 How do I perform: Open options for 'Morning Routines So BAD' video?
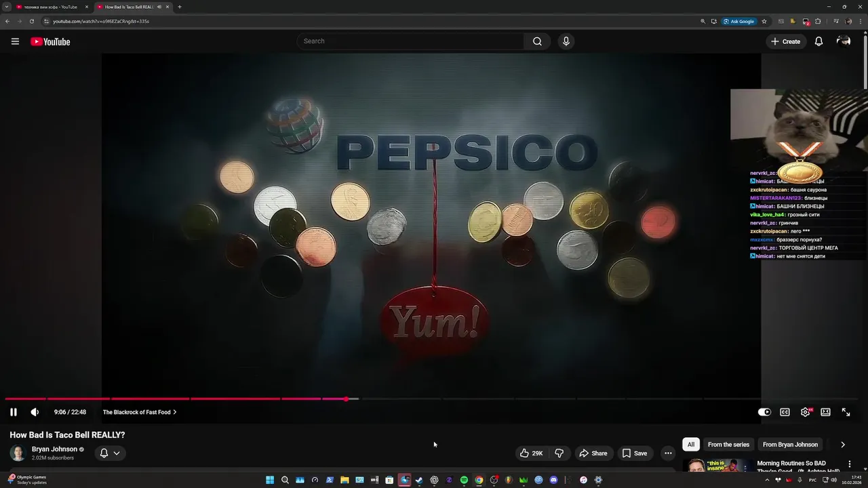(850, 464)
